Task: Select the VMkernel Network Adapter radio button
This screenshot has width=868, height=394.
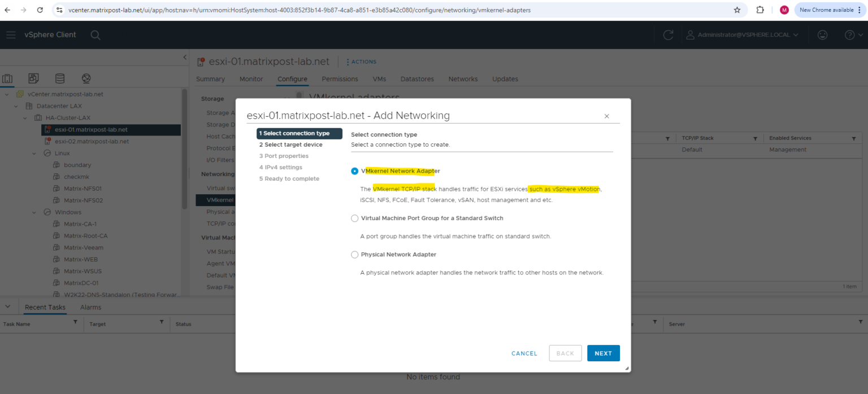Action: click(x=354, y=170)
